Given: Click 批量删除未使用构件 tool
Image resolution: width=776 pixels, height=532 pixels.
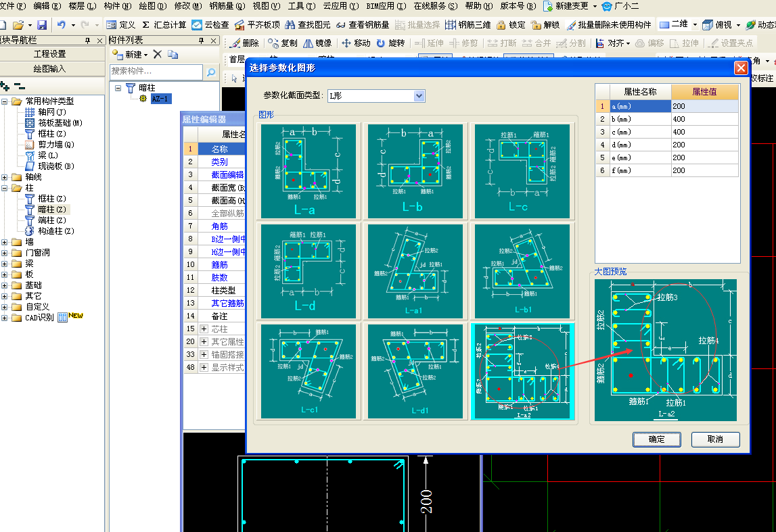Looking at the screenshot, I should coord(609,25).
